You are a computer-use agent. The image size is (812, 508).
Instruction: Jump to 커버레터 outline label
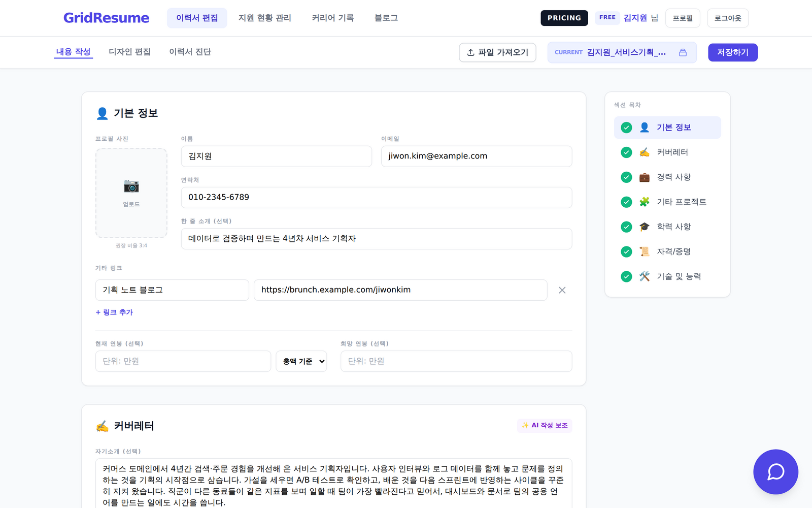(x=672, y=152)
